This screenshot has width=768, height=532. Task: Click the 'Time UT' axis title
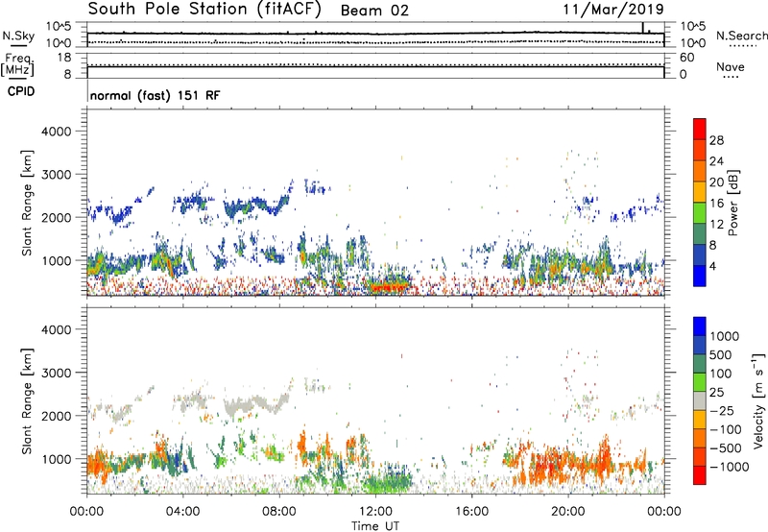[375, 526]
